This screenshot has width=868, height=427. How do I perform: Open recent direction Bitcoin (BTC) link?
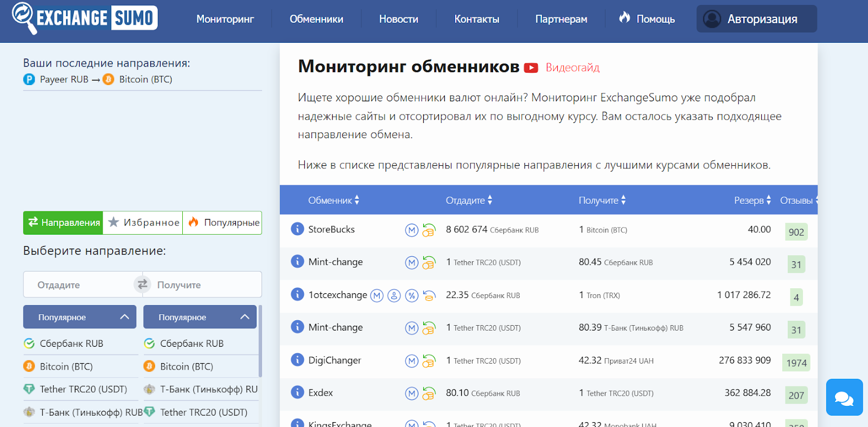coord(145,80)
